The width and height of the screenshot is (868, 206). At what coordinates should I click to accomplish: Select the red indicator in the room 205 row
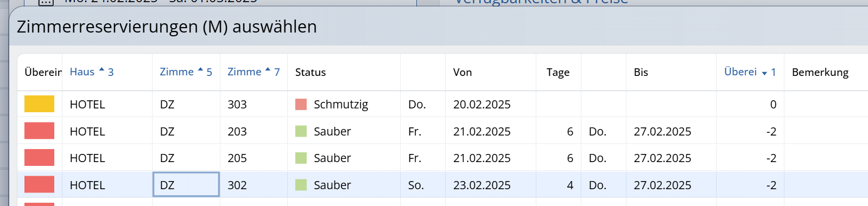coord(39,158)
